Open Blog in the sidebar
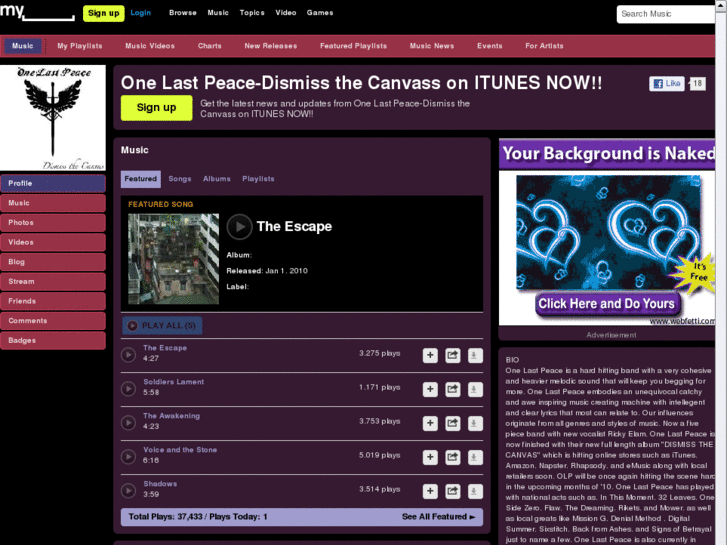The image size is (727, 545). point(53,262)
